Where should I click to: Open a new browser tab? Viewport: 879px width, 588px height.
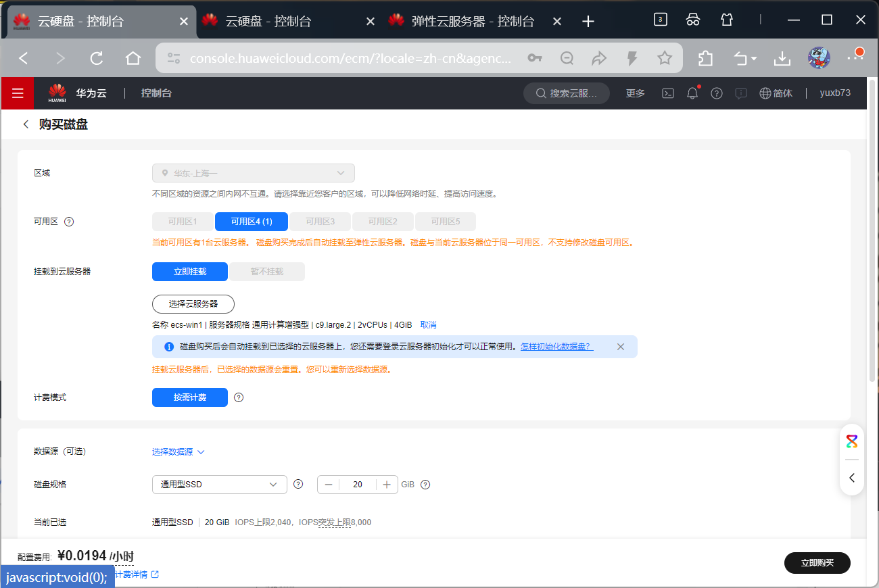pos(588,21)
